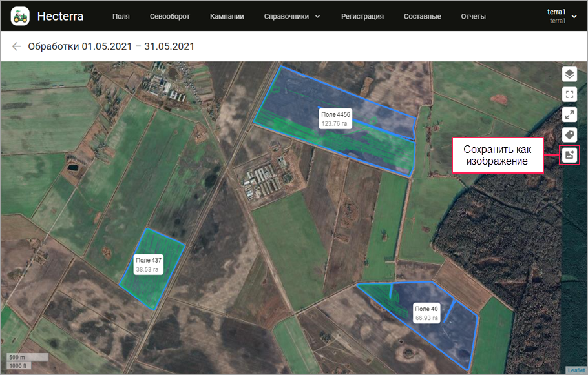Click the Hecterra brand name
The image size is (588, 375).
click(x=60, y=16)
